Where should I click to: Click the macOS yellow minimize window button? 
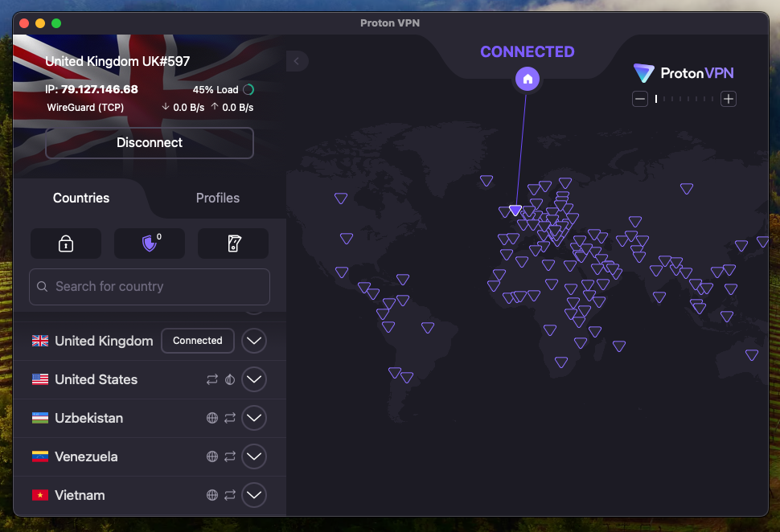40,23
